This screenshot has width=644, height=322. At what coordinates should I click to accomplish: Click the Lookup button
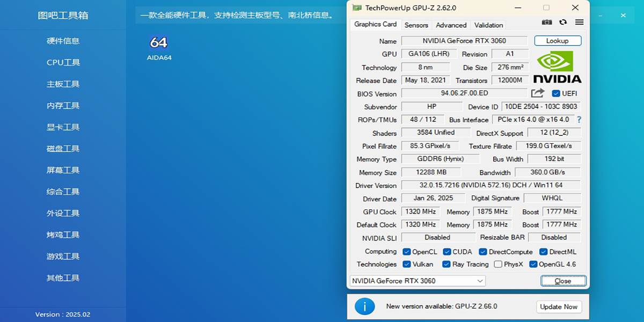point(558,41)
